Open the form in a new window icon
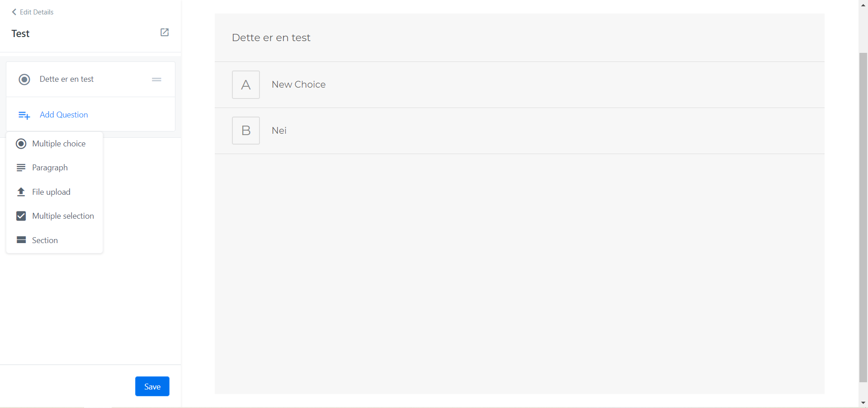 pyautogui.click(x=165, y=33)
